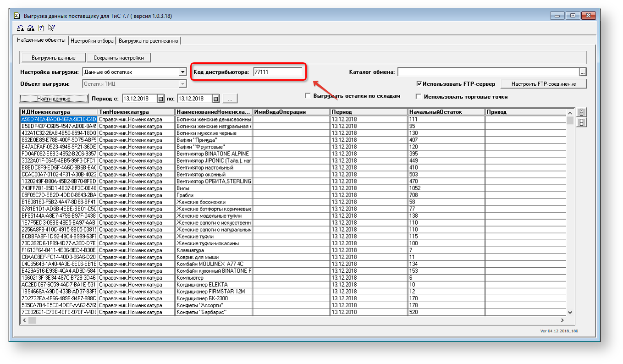Click the ID cell starting with A99D740A
This screenshot has width=623, height=364.
click(x=59, y=119)
